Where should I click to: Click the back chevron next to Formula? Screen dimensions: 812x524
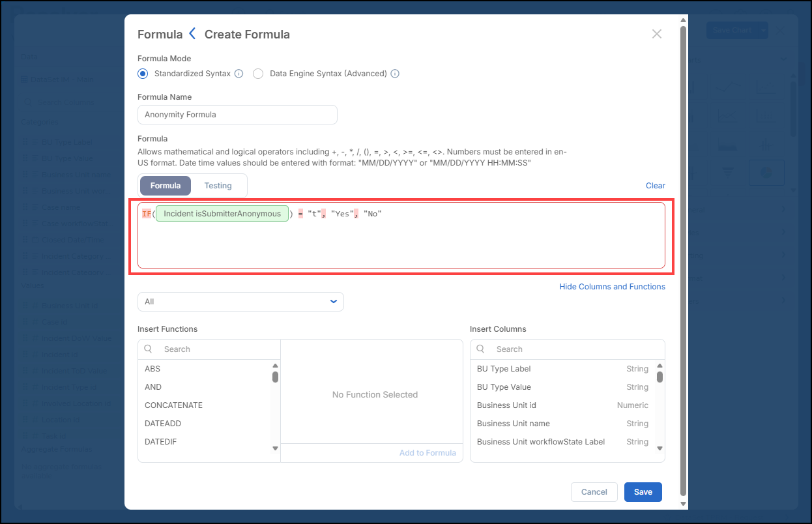[192, 34]
